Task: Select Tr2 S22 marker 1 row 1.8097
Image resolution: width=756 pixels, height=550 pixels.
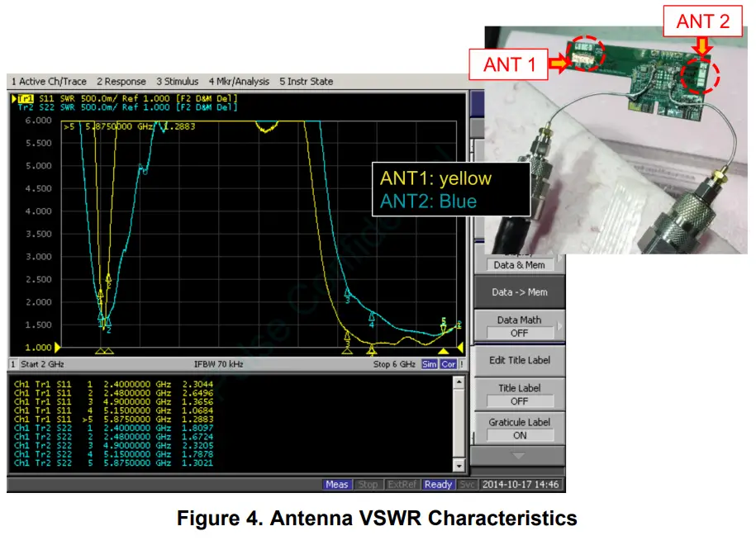Action: [113, 428]
